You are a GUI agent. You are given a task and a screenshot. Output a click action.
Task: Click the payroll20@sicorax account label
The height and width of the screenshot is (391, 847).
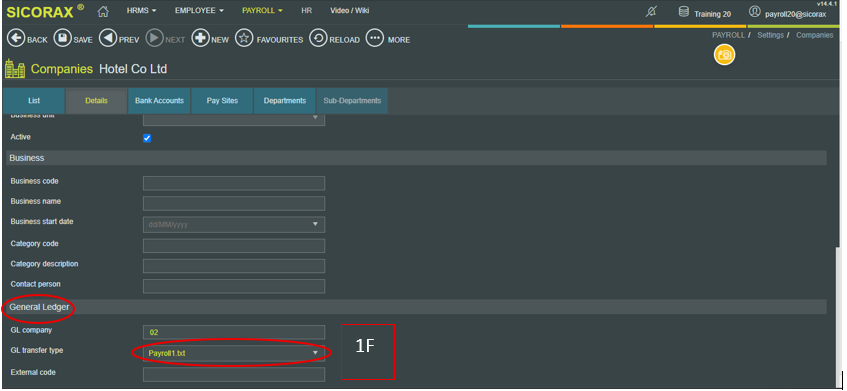(x=795, y=14)
